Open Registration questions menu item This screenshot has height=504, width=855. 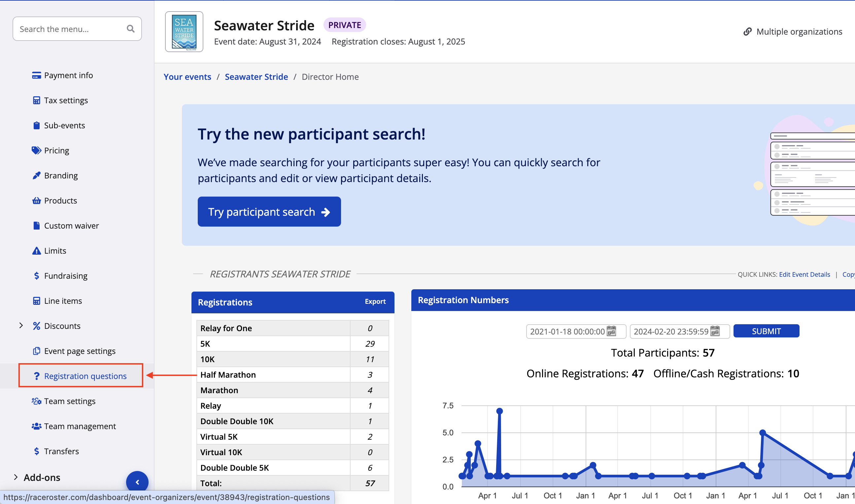click(85, 376)
